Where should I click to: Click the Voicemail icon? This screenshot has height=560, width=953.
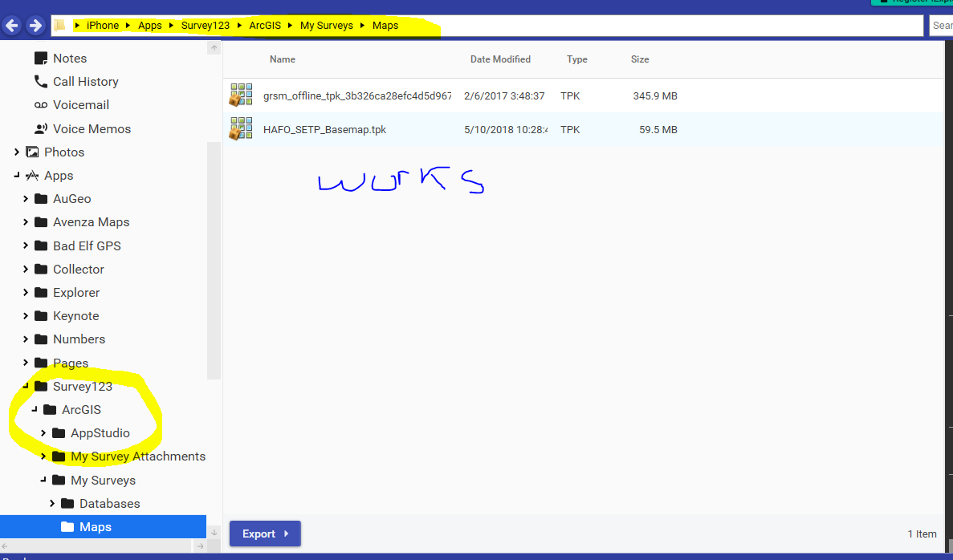(x=41, y=105)
